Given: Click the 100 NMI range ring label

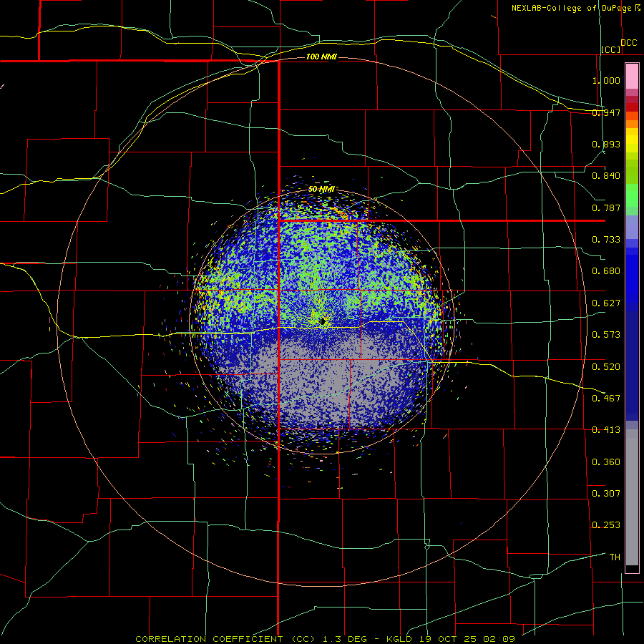Looking at the screenshot, I should 321,57.
